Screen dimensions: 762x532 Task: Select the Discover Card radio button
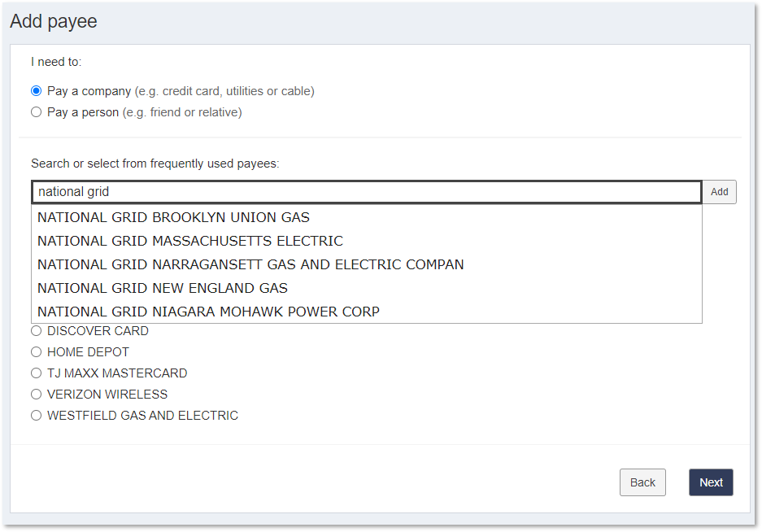36,331
